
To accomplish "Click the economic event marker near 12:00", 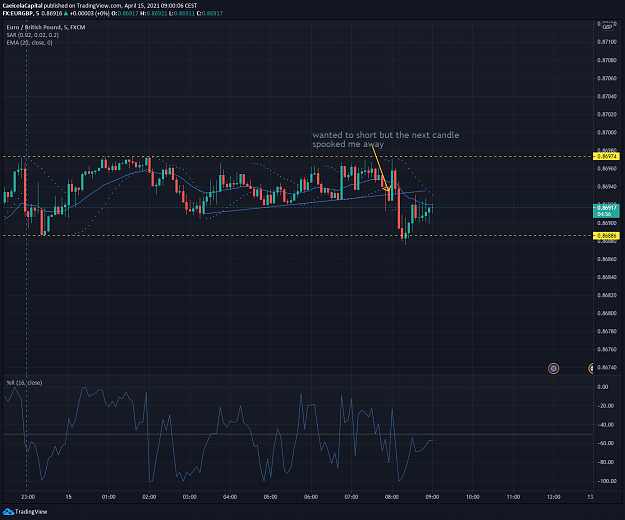I will coord(553,369).
